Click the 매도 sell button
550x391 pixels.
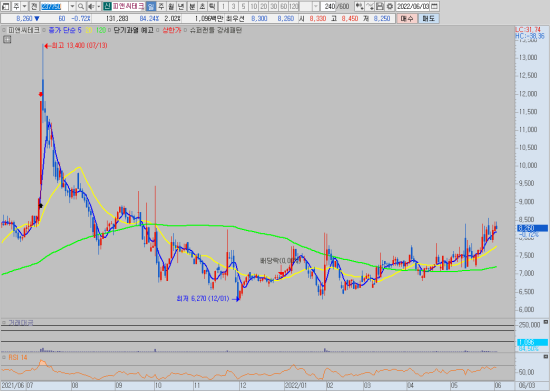point(428,19)
